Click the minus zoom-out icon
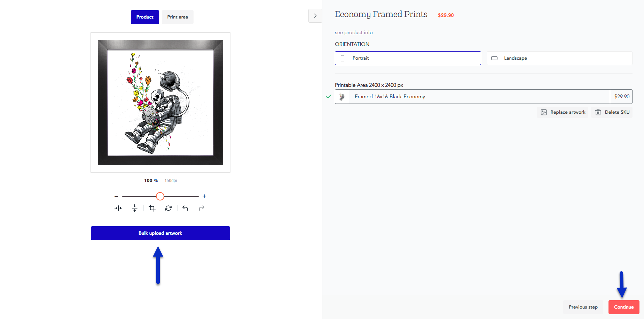 click(x=116, y=196)
